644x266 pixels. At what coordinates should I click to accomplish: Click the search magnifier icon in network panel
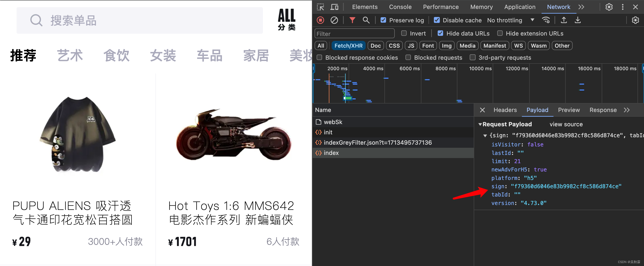(x=366, y=20)
